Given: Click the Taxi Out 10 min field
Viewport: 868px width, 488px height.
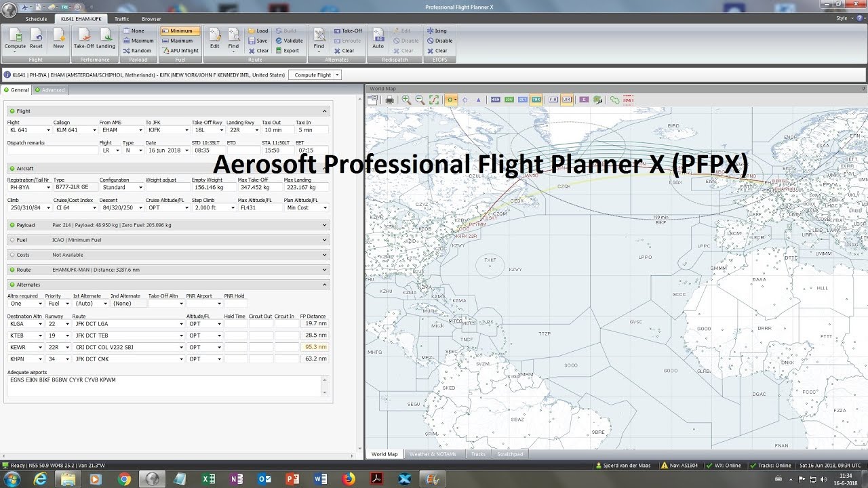Looking at the screenshot, I should [278, 130].
